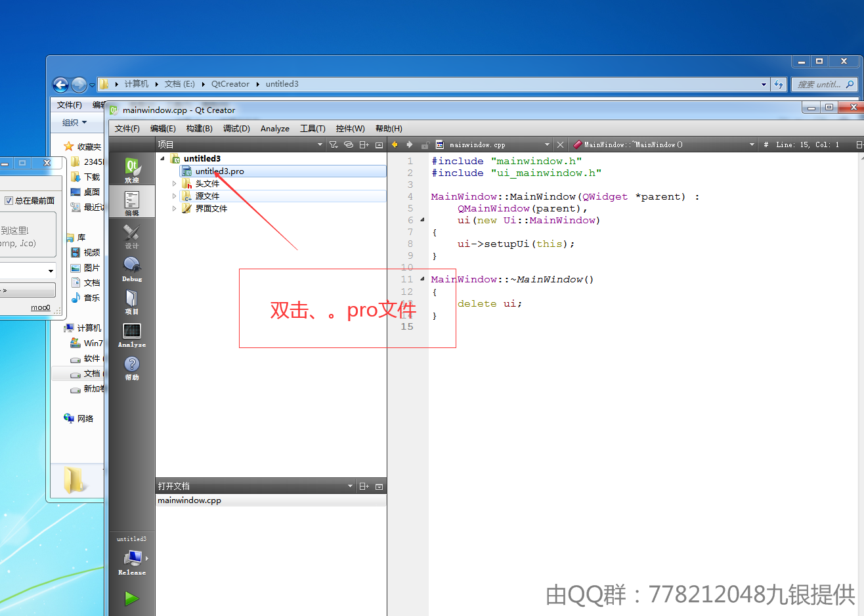
Task: Open the 打开文档 panel dropdown
Action: (350, 487)
